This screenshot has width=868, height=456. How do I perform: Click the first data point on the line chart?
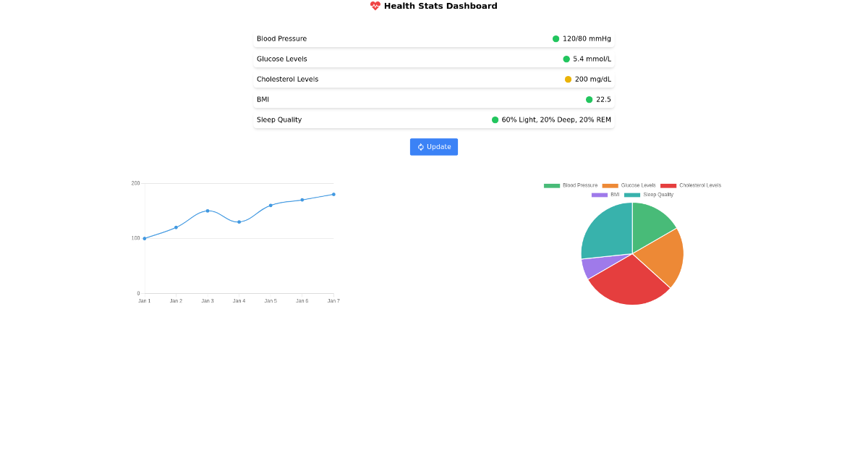click(145, 237)
